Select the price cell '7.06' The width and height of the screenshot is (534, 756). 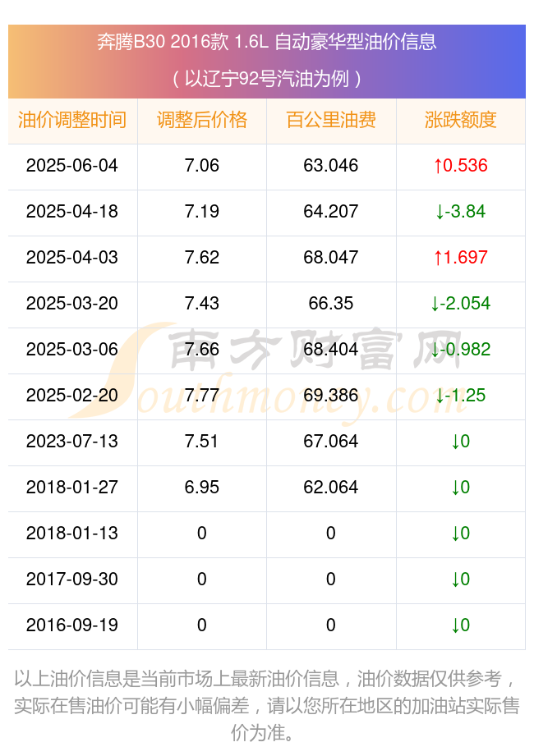201,166
